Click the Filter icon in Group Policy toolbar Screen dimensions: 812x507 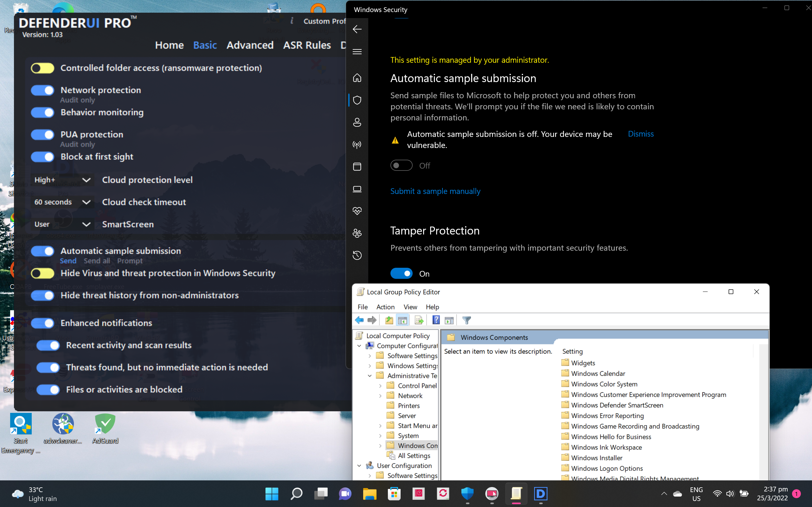point(466,320)
